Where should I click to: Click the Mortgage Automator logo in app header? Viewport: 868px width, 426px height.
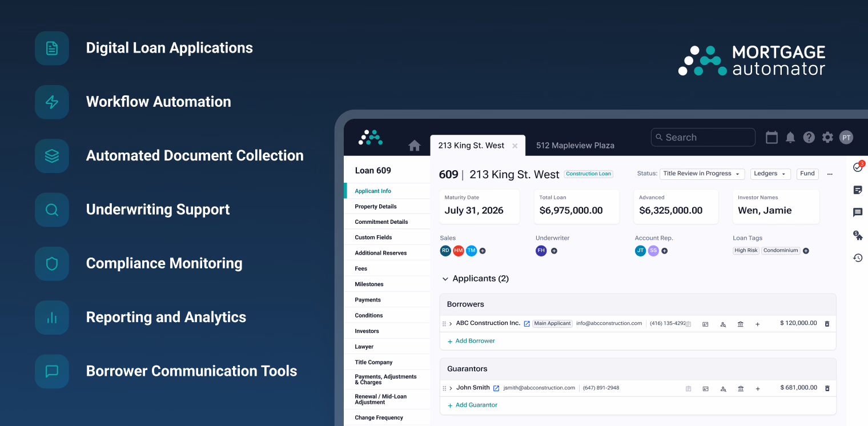[371, 137]
